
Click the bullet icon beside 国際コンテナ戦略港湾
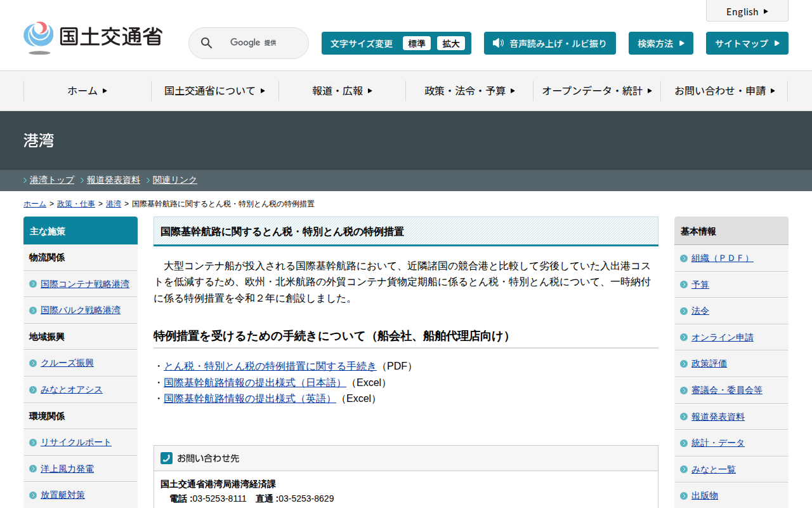(33, 284)
